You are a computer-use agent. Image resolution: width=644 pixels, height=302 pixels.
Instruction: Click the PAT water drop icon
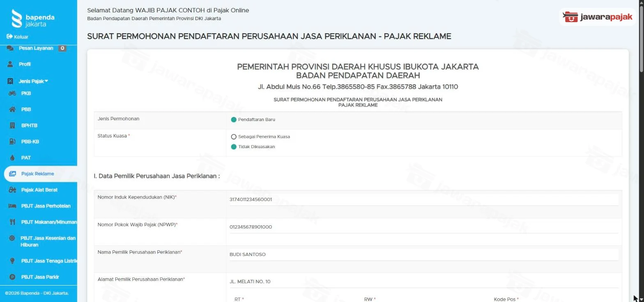pyautogui.click(x=12, y=158)
